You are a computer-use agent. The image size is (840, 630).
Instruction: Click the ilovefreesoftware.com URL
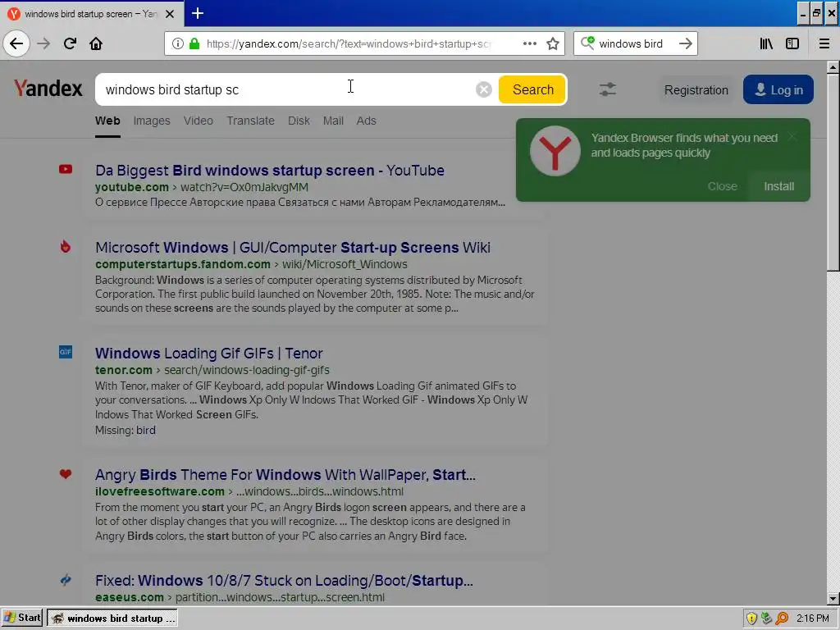click(x=160, y=491)
